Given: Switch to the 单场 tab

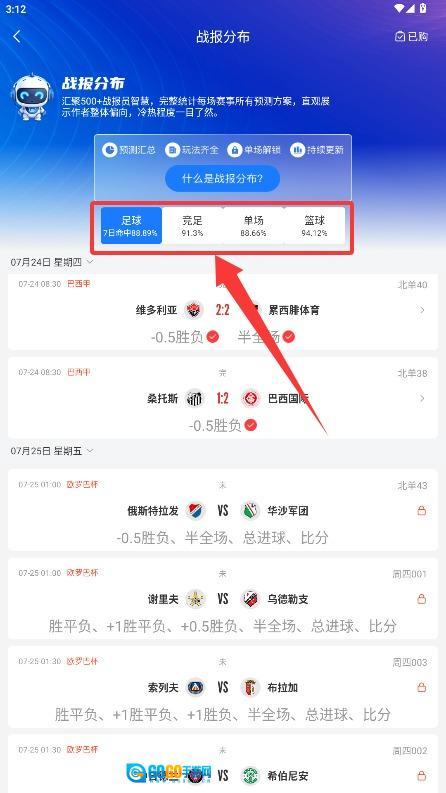Looking at the screenshot, I should coord(253,226).
